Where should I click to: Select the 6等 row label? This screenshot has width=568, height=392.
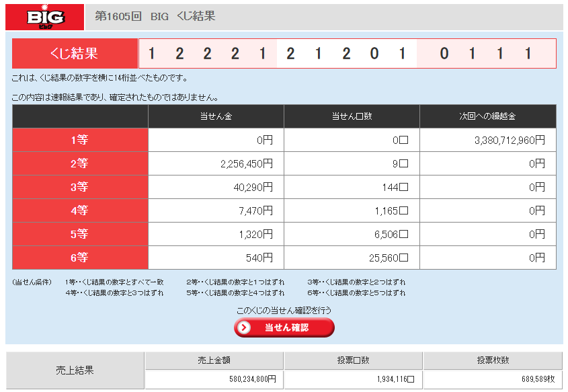point(80,258)
